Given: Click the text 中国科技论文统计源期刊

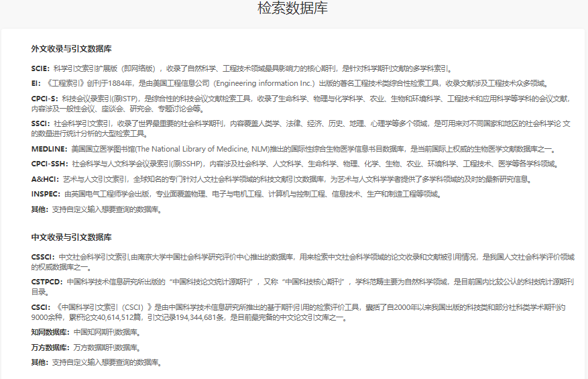Looking at the screenshot, I should [211, 282].
